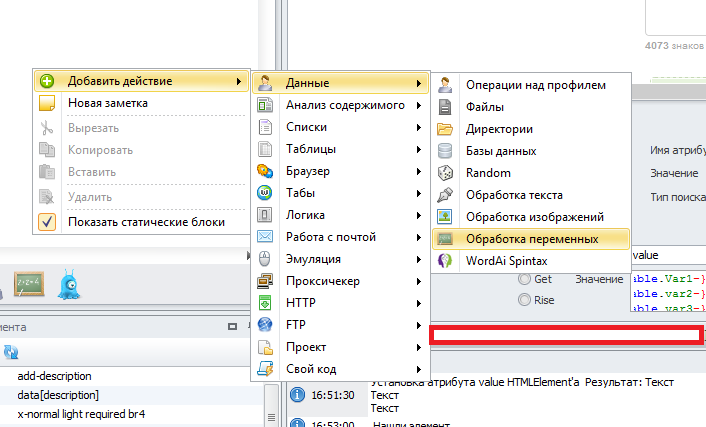706x427 pixels.
Task: Click Random dice icon
Action: 445,173
